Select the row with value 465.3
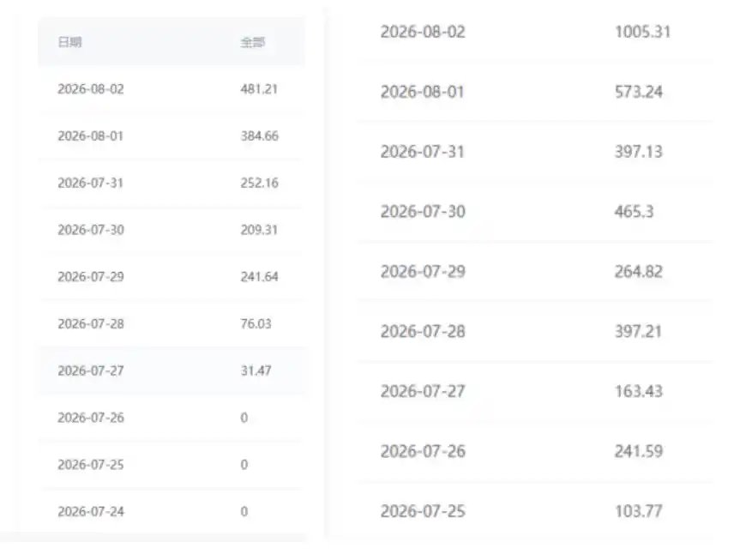Viewport: 734px width, 560px height. coord(536,212)
